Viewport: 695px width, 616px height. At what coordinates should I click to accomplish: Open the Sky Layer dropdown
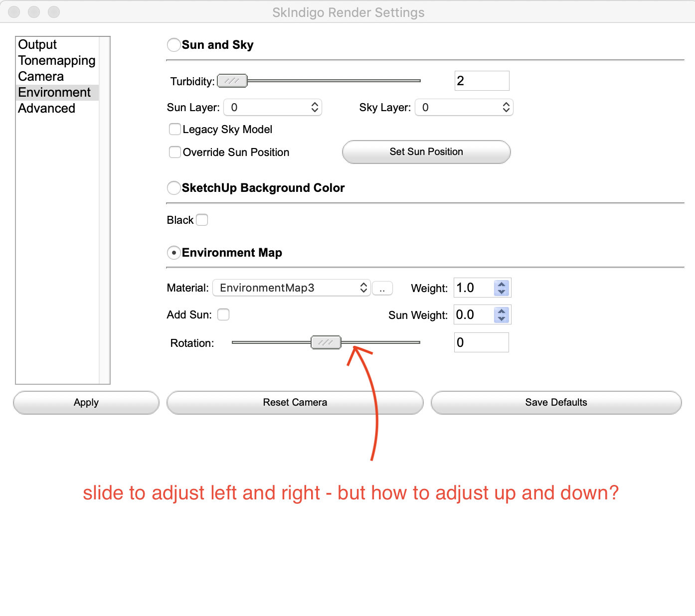coord(464,108)
